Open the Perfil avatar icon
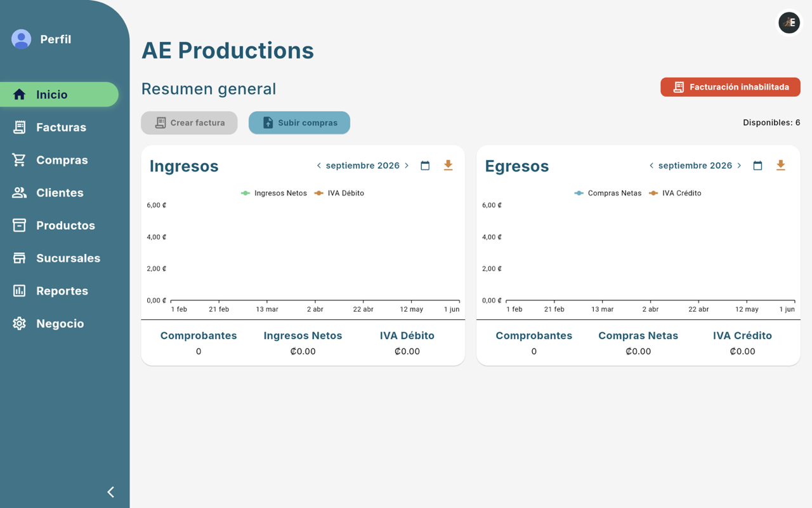The image size is (812, 508). click(x=21, y=39)
